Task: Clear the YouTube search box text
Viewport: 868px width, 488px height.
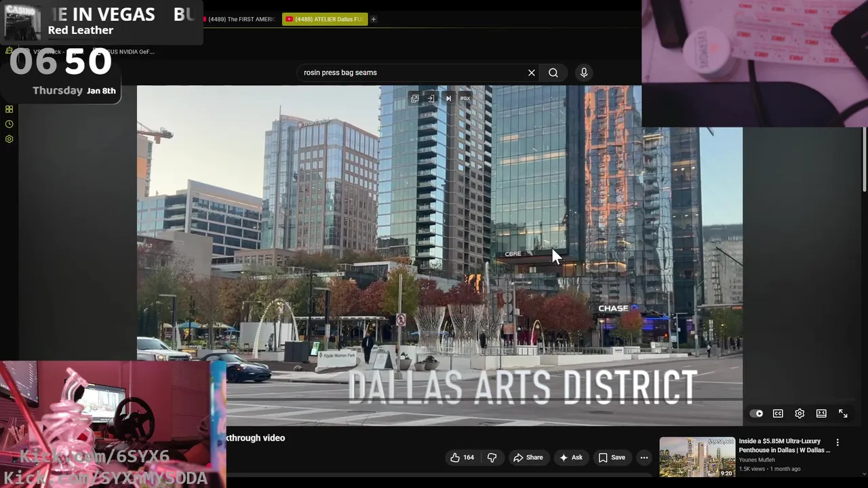Action: coord(532,73)
